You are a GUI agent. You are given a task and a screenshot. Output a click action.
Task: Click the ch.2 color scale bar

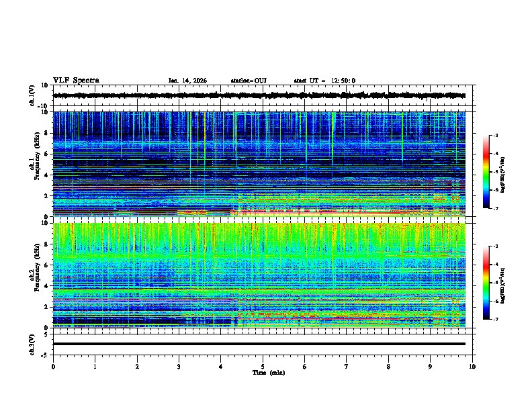coord(486,283)
